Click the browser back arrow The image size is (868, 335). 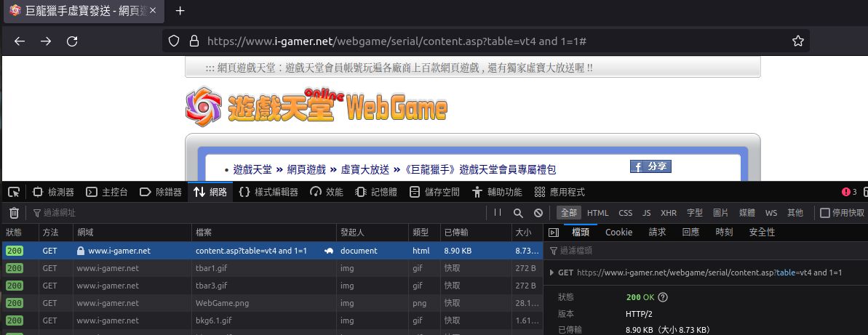click(x=20, y=41)
